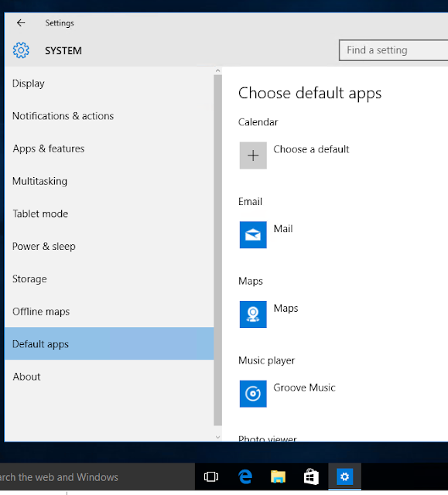Click the Mail app icon
The image size is (448, 495).
click(253, 235)
